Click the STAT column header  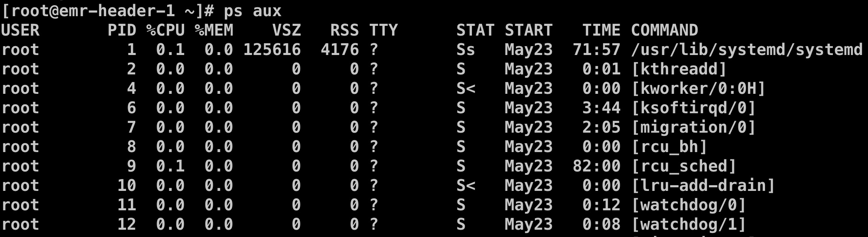(x=475, y=30)
